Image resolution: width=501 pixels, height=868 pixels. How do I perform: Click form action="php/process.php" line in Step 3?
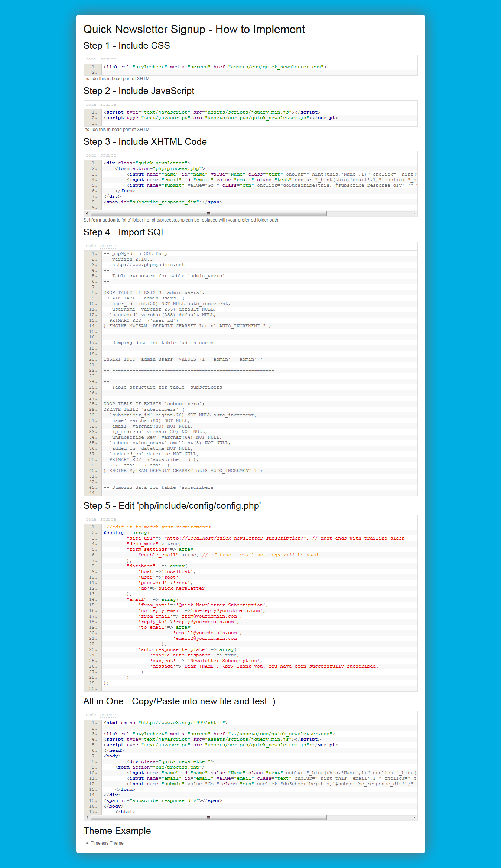coord(160,169)
